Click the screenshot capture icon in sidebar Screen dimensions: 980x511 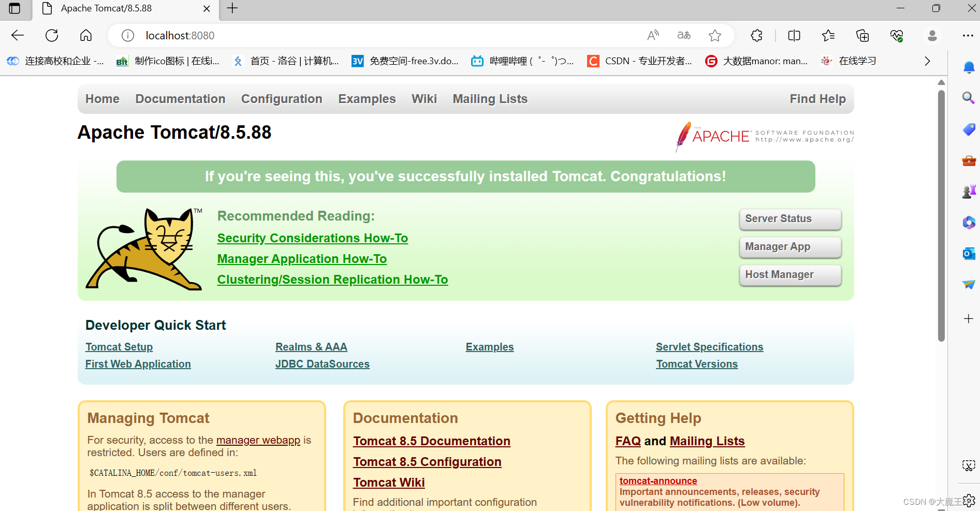969,465
